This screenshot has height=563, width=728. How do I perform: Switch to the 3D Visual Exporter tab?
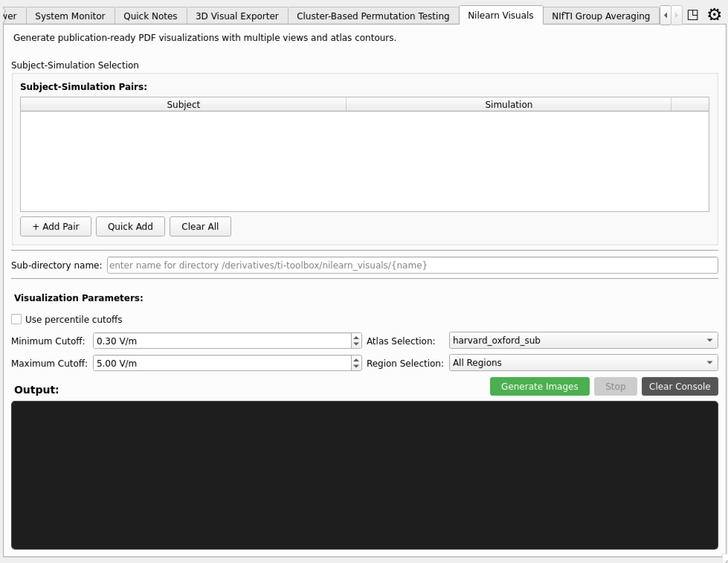pos(237,16)
